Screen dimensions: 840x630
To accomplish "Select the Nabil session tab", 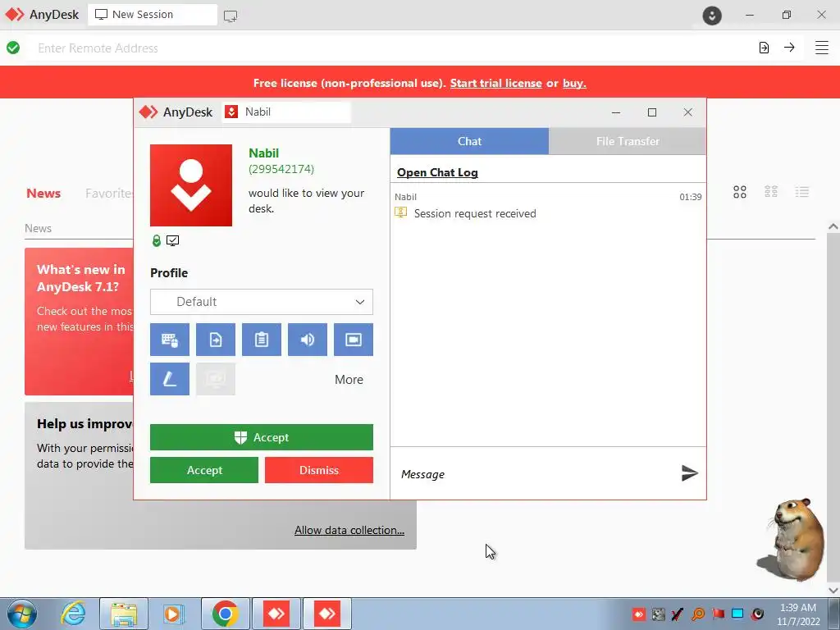I will tap(286, 112).
